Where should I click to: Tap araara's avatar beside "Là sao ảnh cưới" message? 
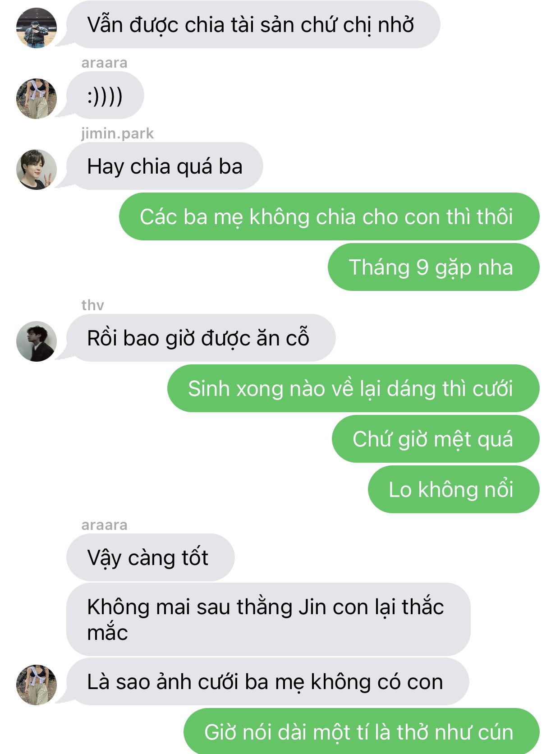[37, 685]
